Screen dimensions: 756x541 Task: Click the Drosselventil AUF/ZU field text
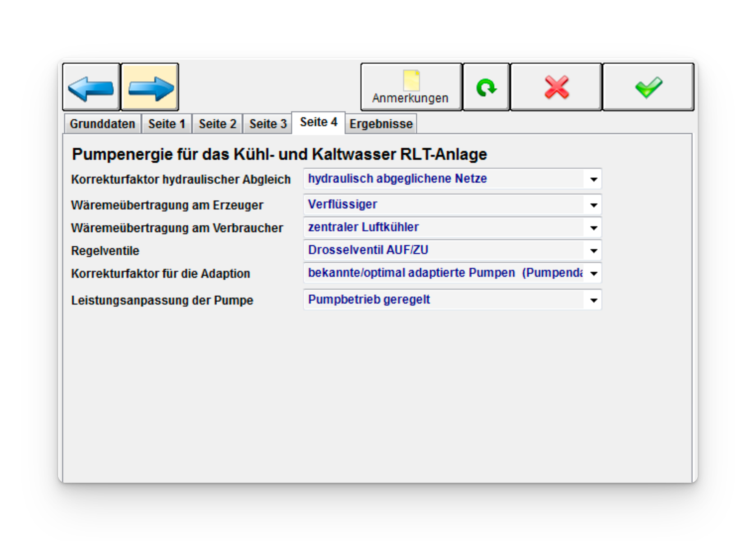click(368, 250)
